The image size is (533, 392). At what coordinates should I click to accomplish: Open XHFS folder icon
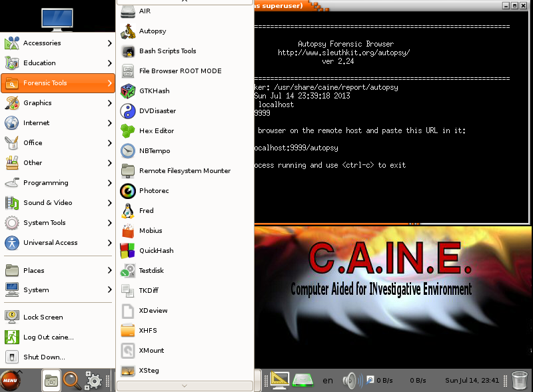[x=128, y=331]
